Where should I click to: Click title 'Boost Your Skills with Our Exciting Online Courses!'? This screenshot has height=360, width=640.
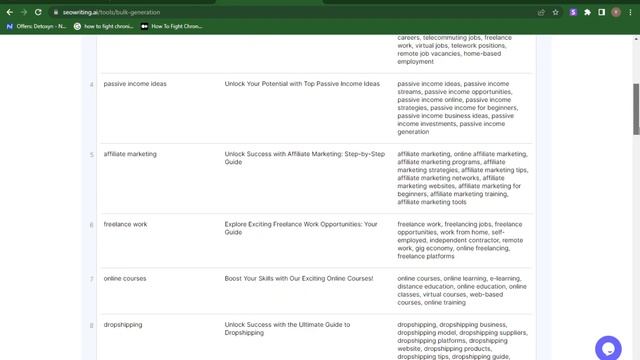pos(299,278)
